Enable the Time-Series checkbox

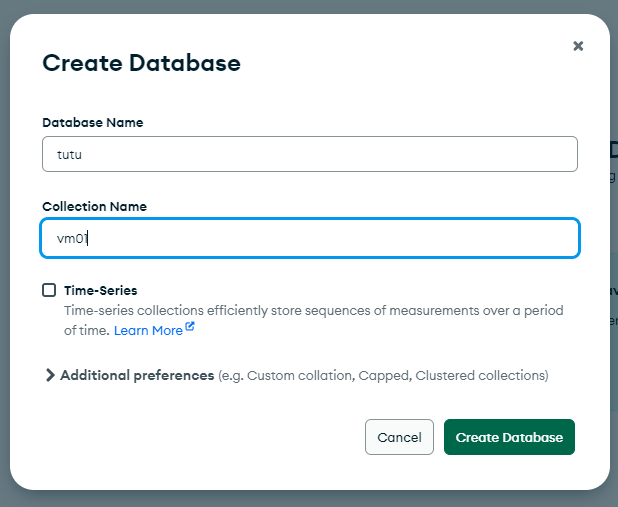[49, 290]
